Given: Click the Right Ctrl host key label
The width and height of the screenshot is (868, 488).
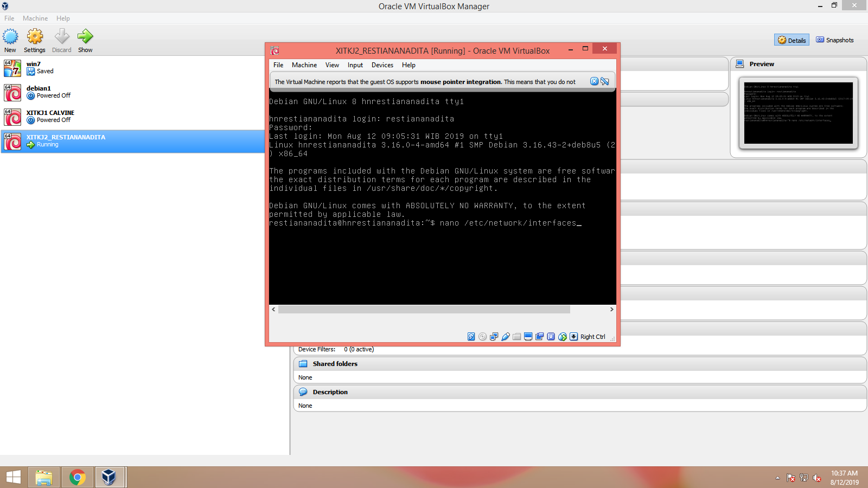Looking at the screenshot, I should click(x=593, y=337).
